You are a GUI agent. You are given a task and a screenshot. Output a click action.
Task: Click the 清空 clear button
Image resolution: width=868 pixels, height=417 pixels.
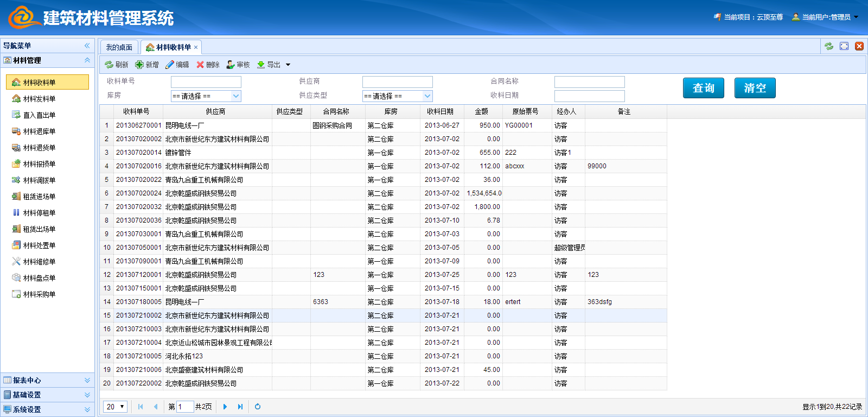point(755,88)
